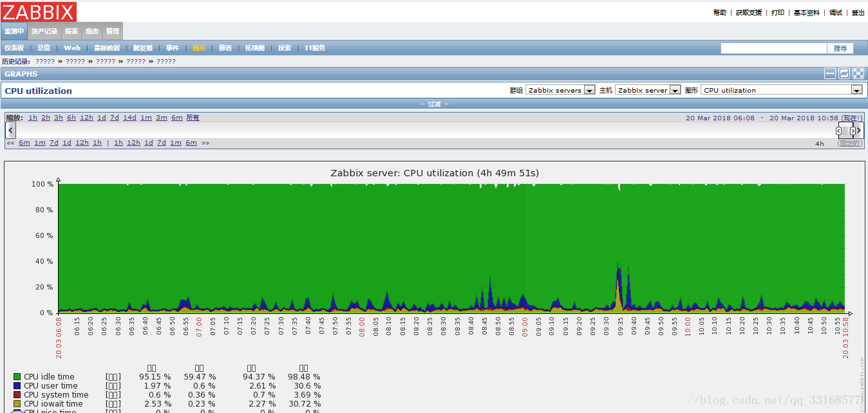
Task: Go to 最新数据 submenu
Action: coord(107,48)
